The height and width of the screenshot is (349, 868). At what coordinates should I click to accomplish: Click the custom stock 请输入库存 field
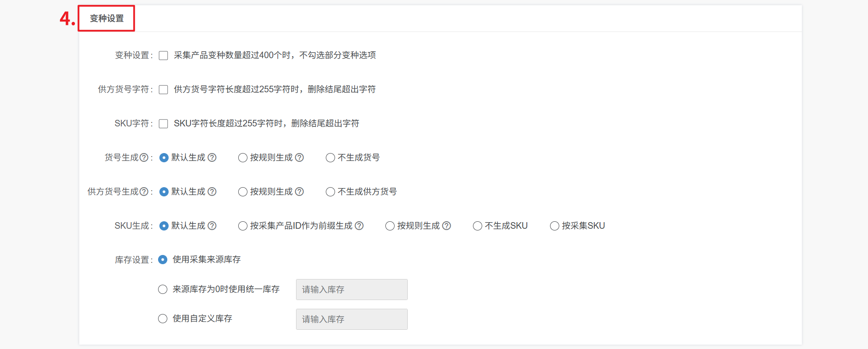[352, 319]
